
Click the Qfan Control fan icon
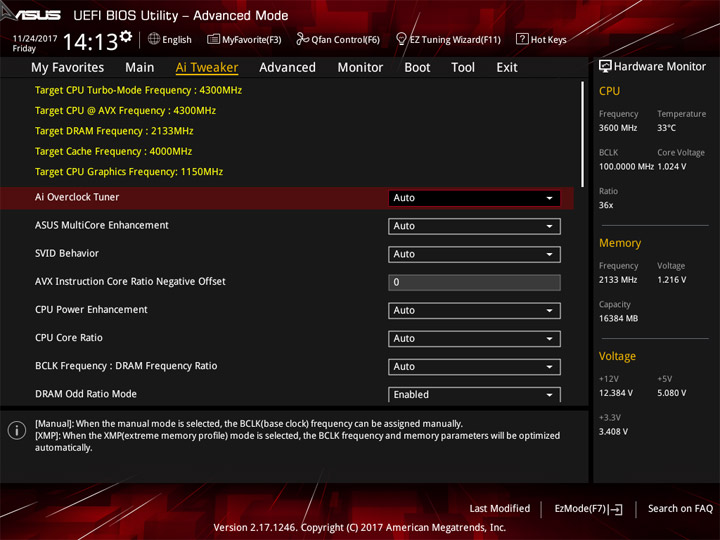point(302,39)
